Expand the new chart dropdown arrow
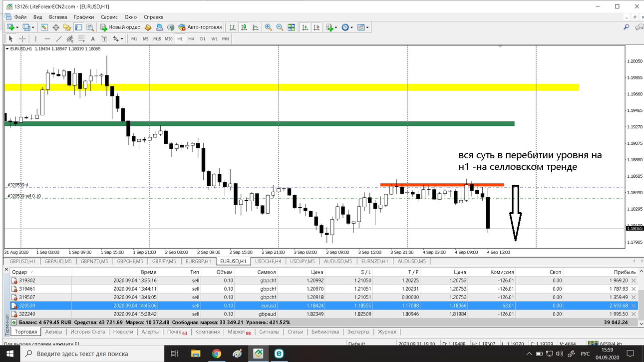644x362 pixels. [x=17, y=27]
